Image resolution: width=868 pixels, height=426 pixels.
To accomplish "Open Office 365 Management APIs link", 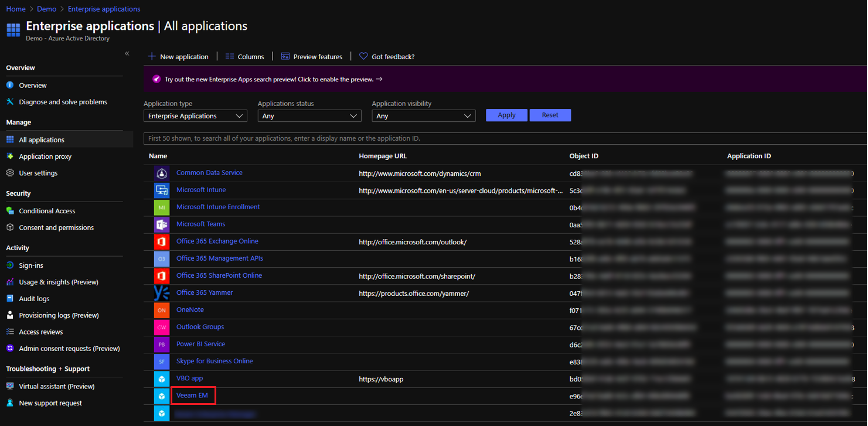I will tap(220, 258).
